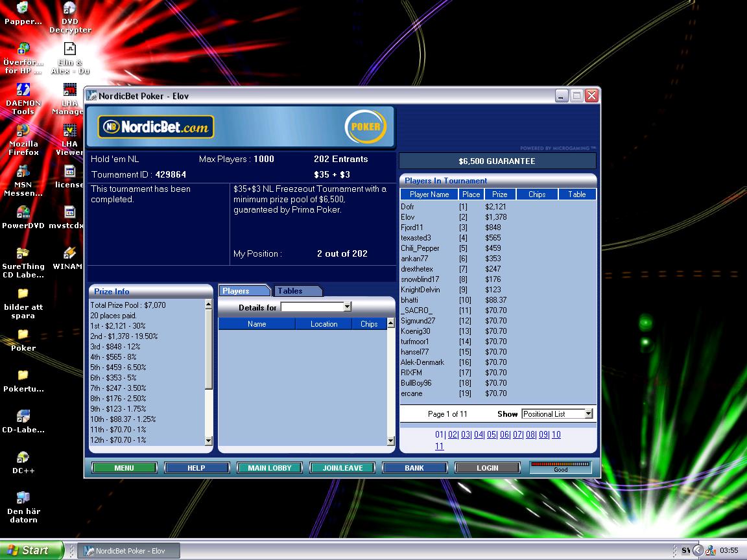This screenshot has height=560, width=747.
Task: Click the MENU button
Action: (124, 467)
